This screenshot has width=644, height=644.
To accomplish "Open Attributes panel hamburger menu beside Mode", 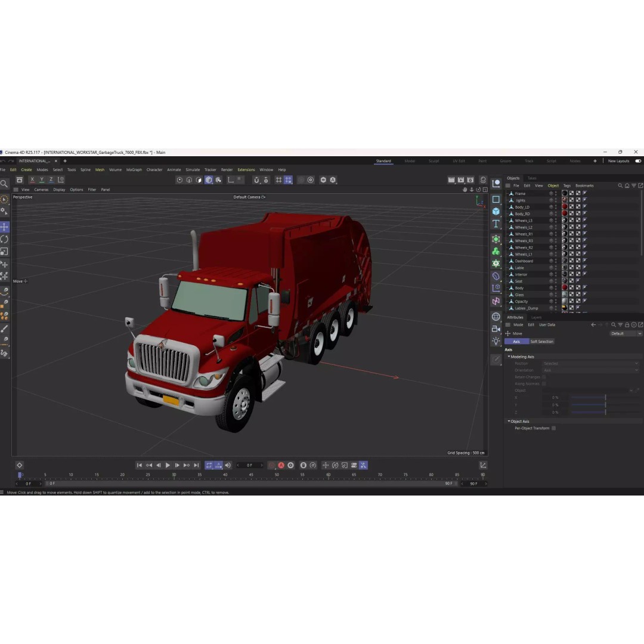I will pos(508,325).
